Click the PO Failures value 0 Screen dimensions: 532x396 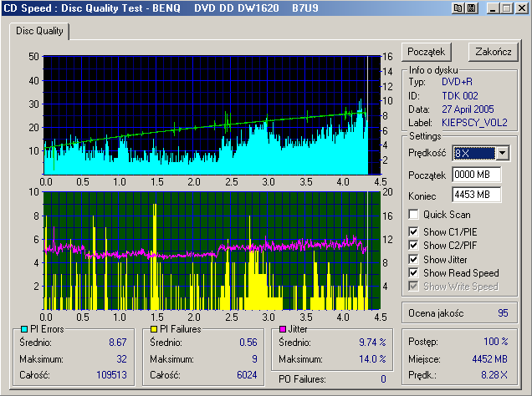point(383,379)
